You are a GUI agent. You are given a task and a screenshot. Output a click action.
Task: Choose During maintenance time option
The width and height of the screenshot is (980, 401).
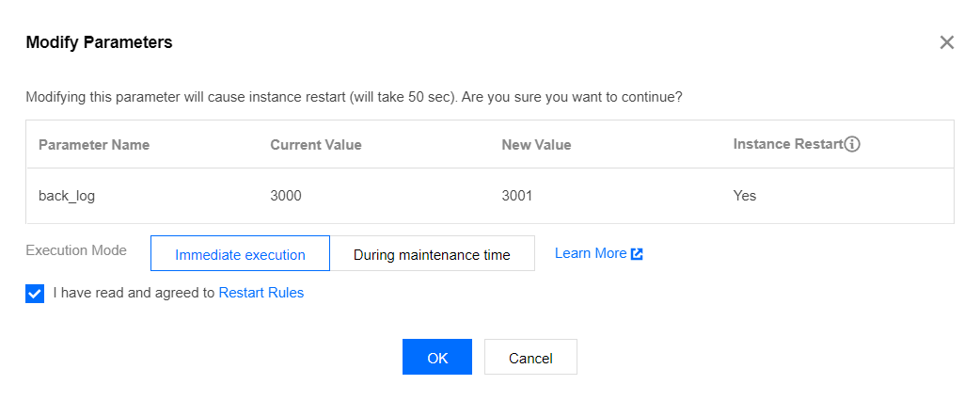coord(432,254)
